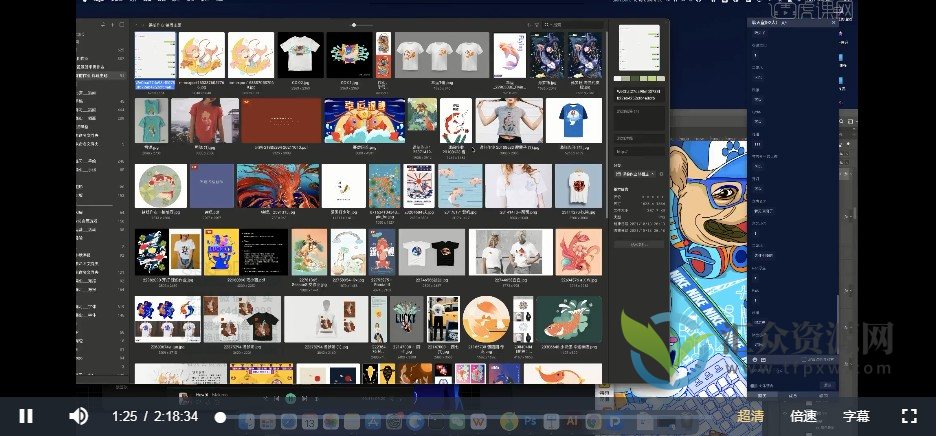
Task: Select the 幸运锦鲤 blue banner thumbnail
Action: coord(365,121)
